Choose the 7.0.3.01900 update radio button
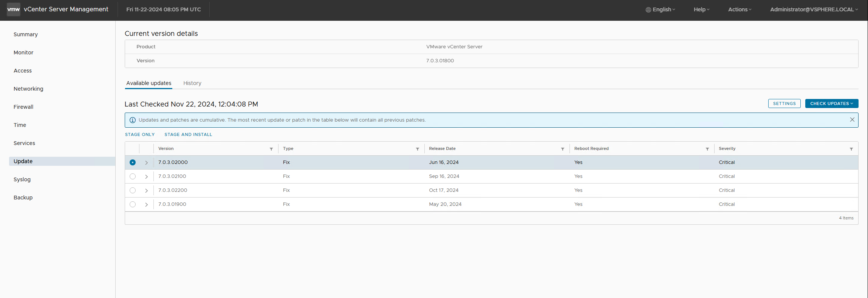 coord(133,204)
